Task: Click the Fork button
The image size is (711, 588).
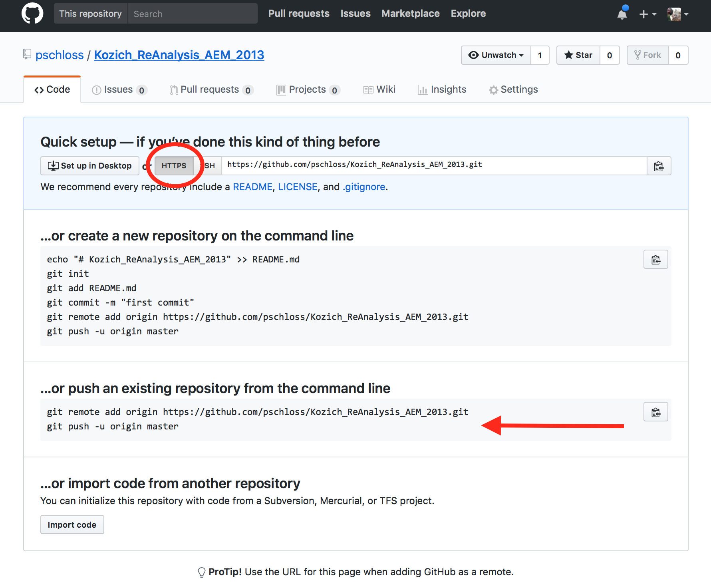Action: coord(647,55)
